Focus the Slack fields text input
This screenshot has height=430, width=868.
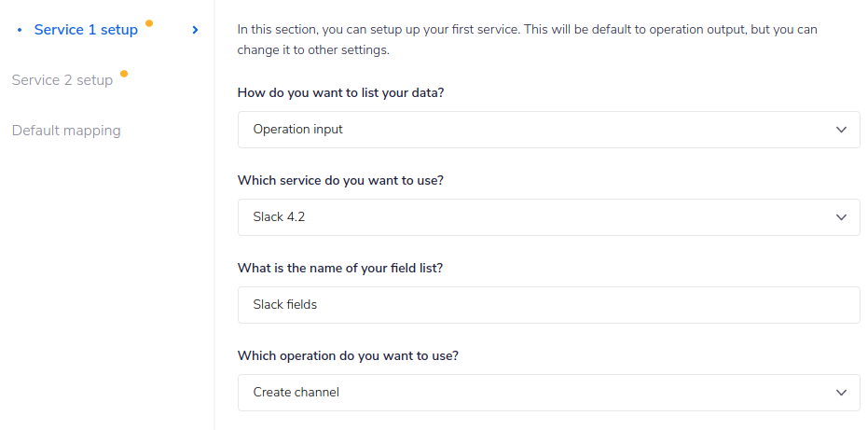click(548, 305)
